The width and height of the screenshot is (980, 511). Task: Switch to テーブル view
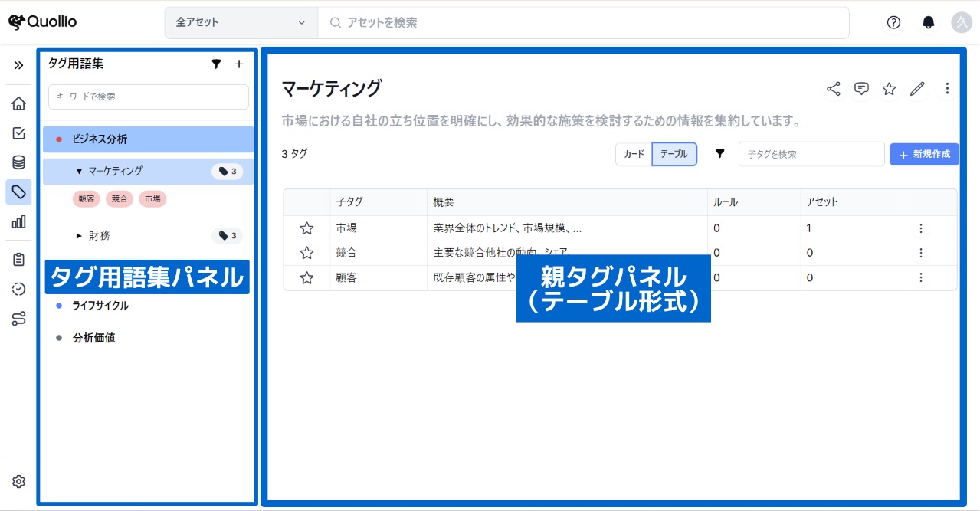pyautogui.click(x=674, y=154)
